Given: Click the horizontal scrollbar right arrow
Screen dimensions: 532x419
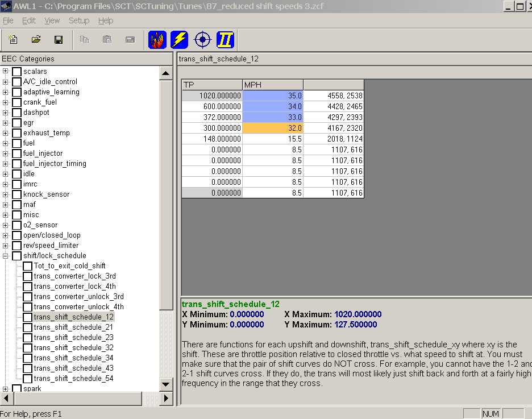Looking at the screenshot, I should 166,399.
